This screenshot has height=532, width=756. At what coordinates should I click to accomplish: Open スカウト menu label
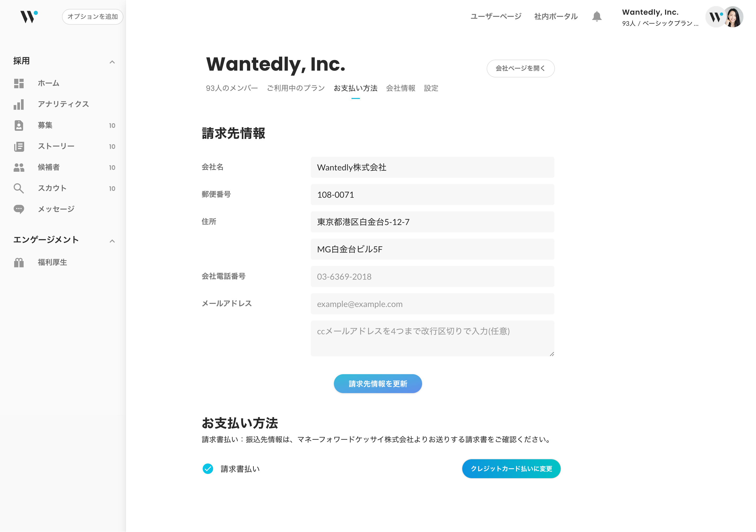click(52, 188)
